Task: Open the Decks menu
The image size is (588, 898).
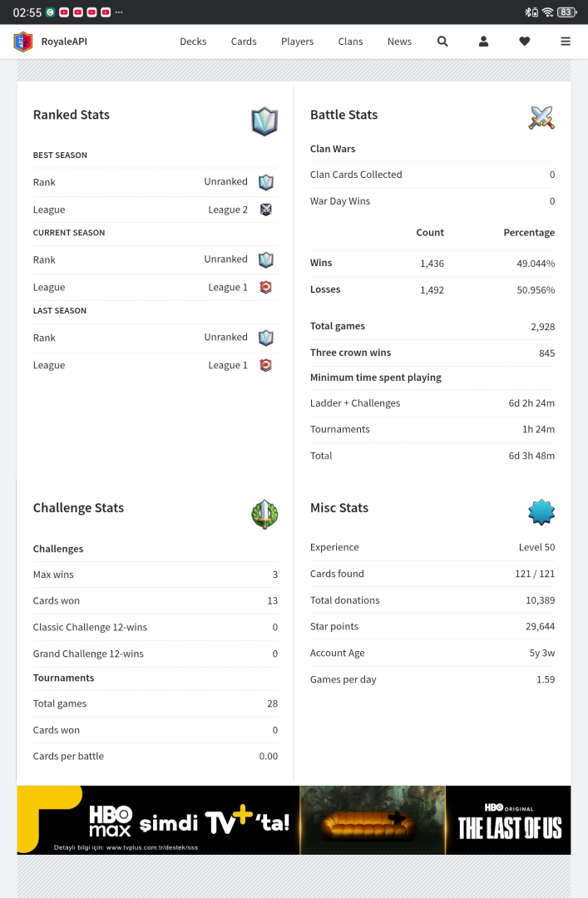Action: (x=193, y=42)
